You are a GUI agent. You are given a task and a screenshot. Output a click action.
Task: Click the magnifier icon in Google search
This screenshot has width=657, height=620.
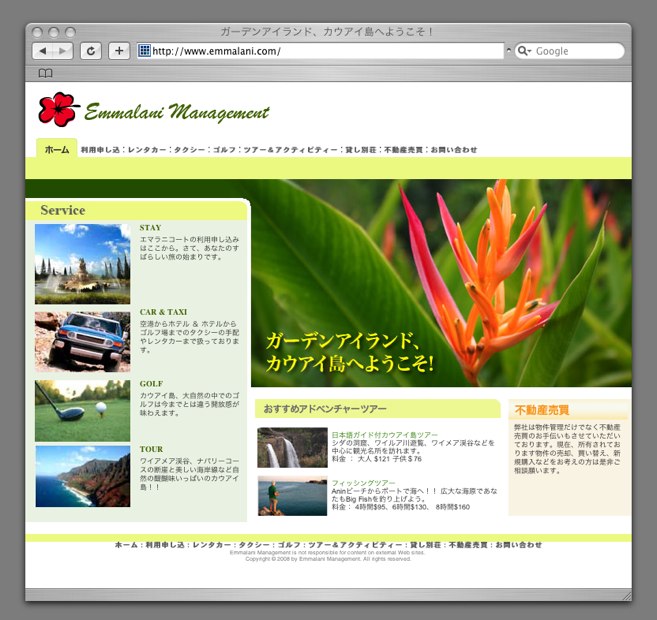[523, 51]
